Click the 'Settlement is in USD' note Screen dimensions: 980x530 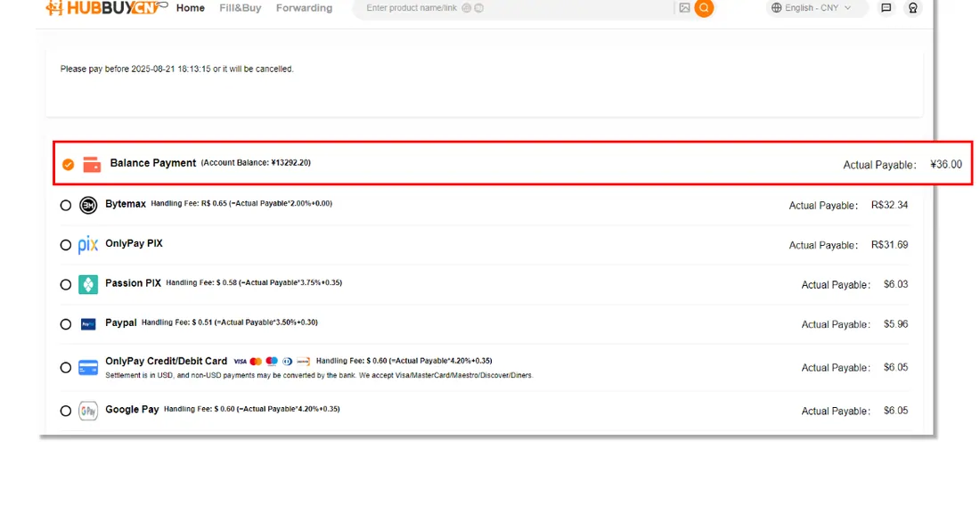(319, 376)
